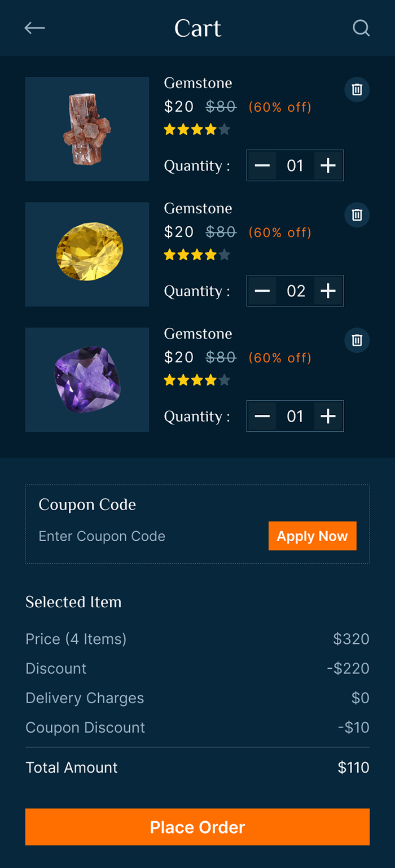Viewport: 395px width, 868px height.
Task: Tap the back arrow icon
Action: click(x=34, y=28)
